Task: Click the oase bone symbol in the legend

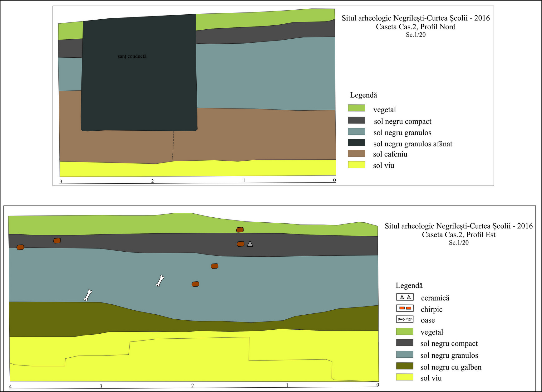Action: coord(405,319)
